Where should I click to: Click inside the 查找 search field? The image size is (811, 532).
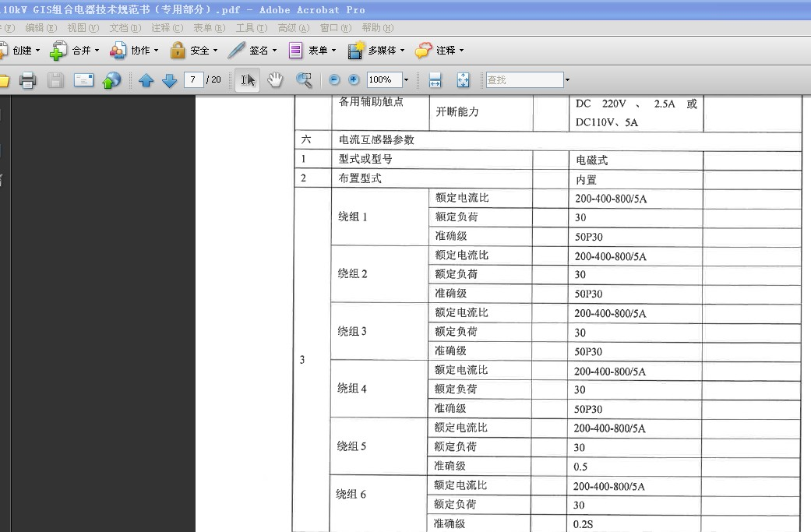[x=526, y=79]
